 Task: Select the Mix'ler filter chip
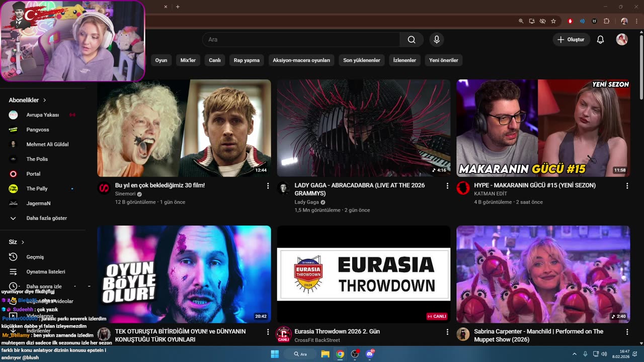click(188, 60)
